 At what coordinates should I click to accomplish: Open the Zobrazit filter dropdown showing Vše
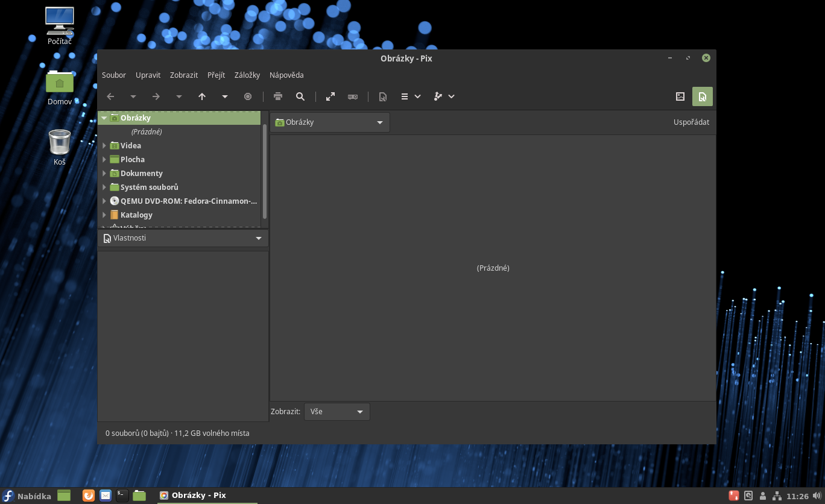[x=337, y=412]
